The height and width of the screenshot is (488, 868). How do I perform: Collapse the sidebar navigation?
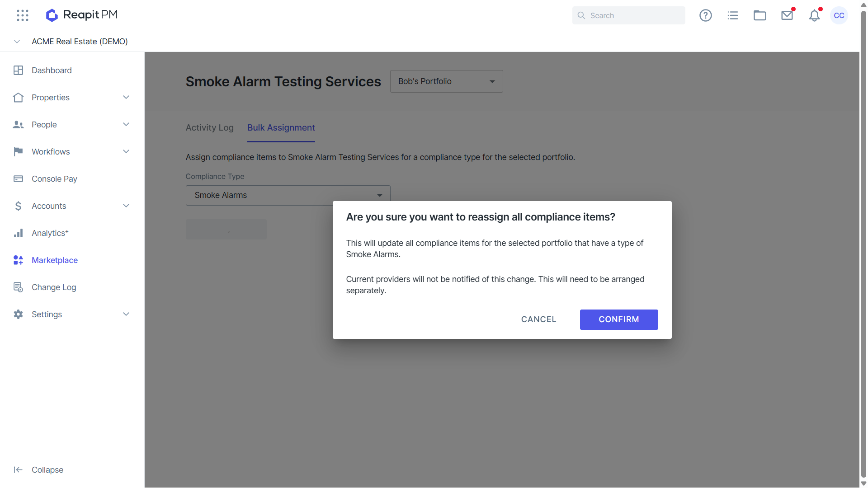click(x=38, y=470)
